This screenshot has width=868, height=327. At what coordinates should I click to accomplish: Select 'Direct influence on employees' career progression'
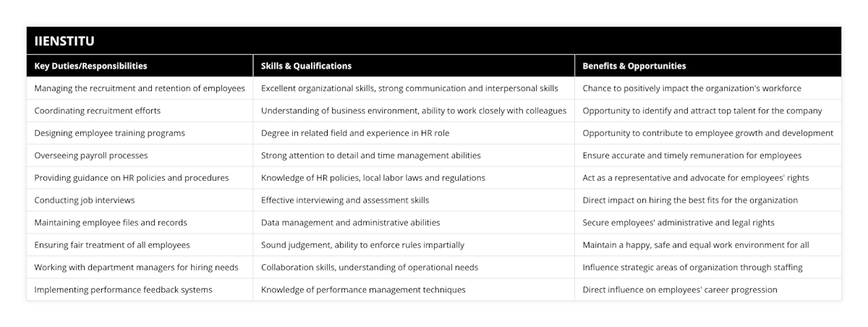(680, 289)
